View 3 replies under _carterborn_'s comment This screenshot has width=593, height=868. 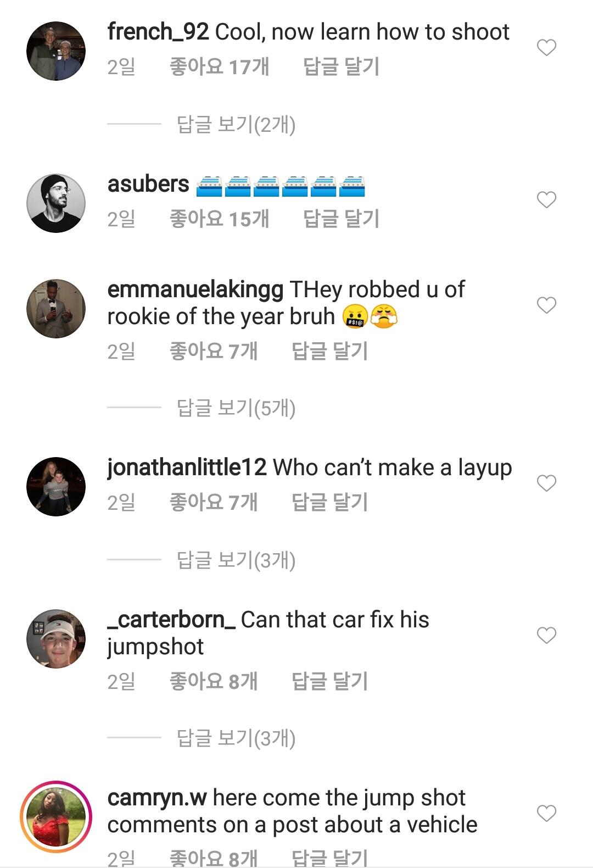pos(236,738)
